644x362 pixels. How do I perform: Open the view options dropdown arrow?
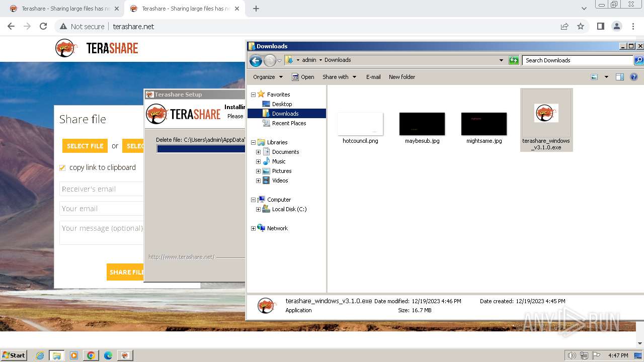point(606,77)
